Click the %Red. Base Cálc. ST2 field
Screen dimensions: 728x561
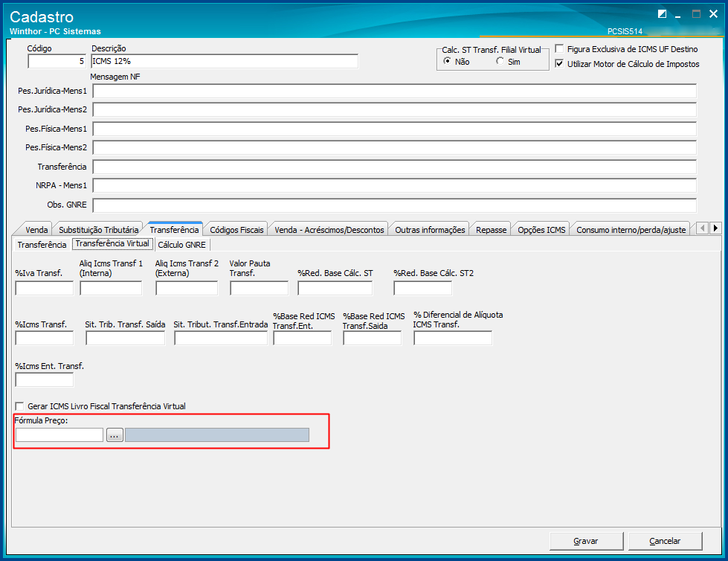[x=422, y=288]
